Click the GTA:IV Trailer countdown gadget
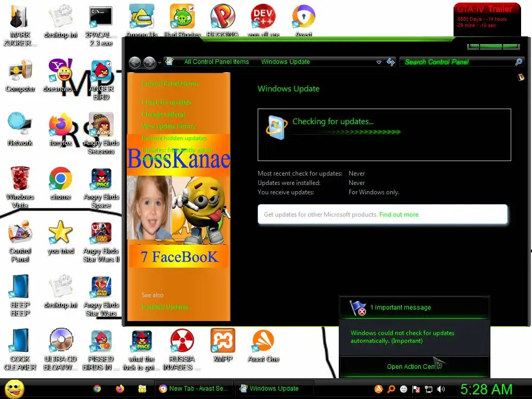This screenshot has width=532, height=399. pos(487,20)
